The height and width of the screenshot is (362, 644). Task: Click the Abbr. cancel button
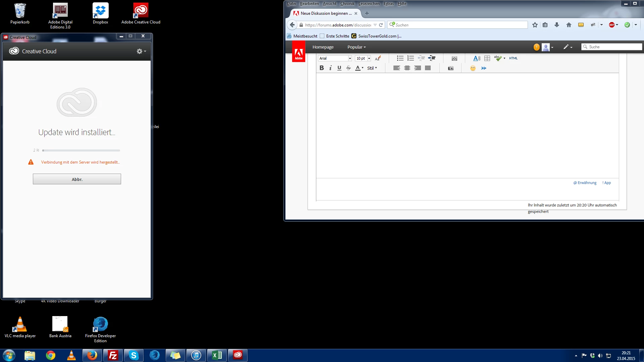tap(77, 179)
